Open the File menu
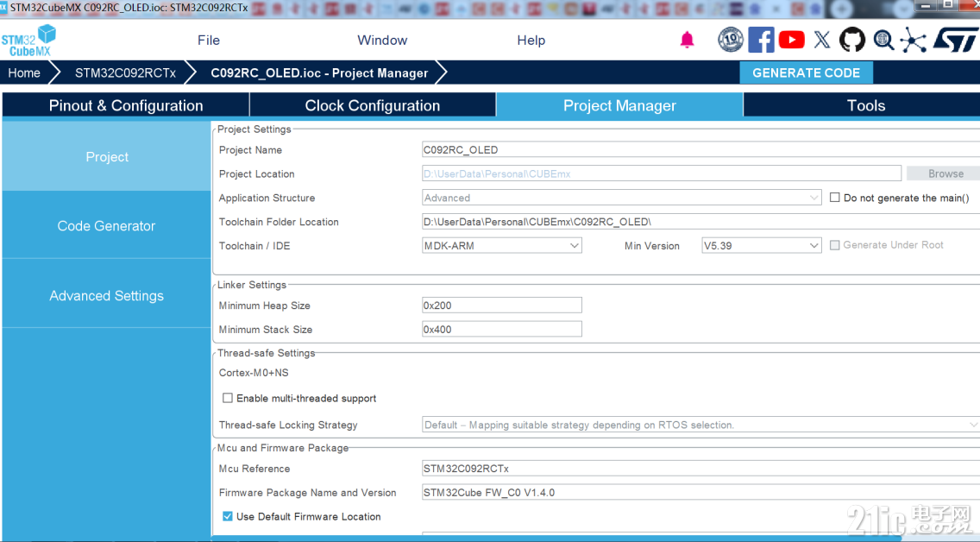 pos(209,40)
